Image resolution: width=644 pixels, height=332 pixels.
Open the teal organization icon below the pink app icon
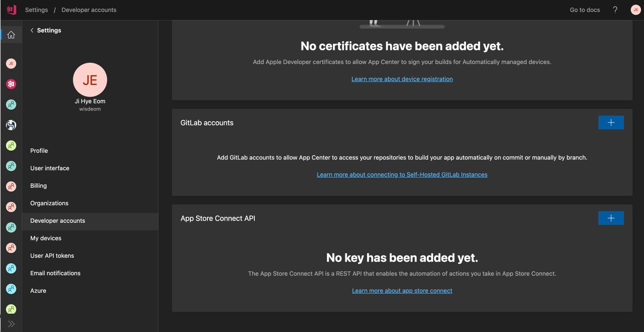click(x=11, y=105)
